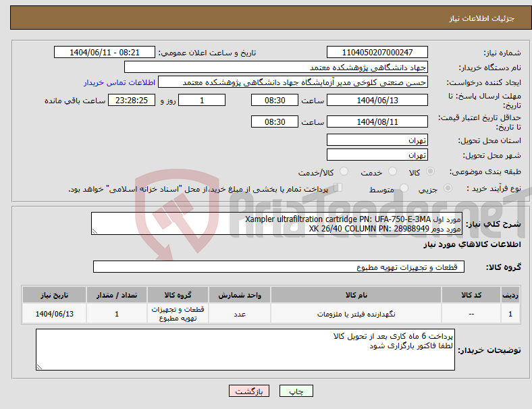The width and height of the screenshot is (532, 409).
Task: Click the گروه کالا column header
Action: [x=178, y=295]
